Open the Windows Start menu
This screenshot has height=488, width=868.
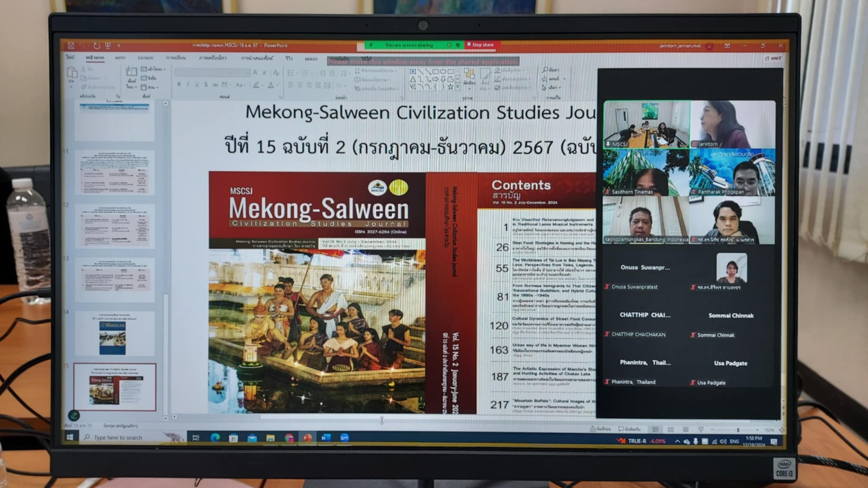tap(70, 437)
